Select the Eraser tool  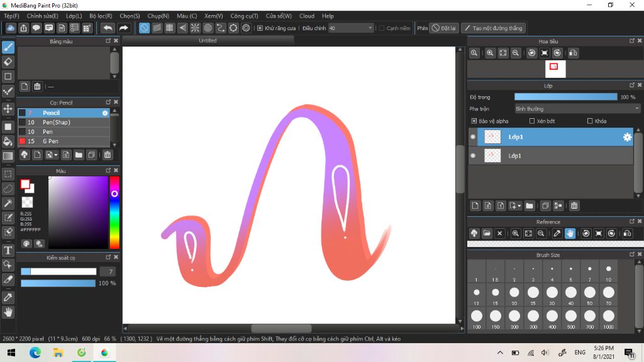(8, 62)
